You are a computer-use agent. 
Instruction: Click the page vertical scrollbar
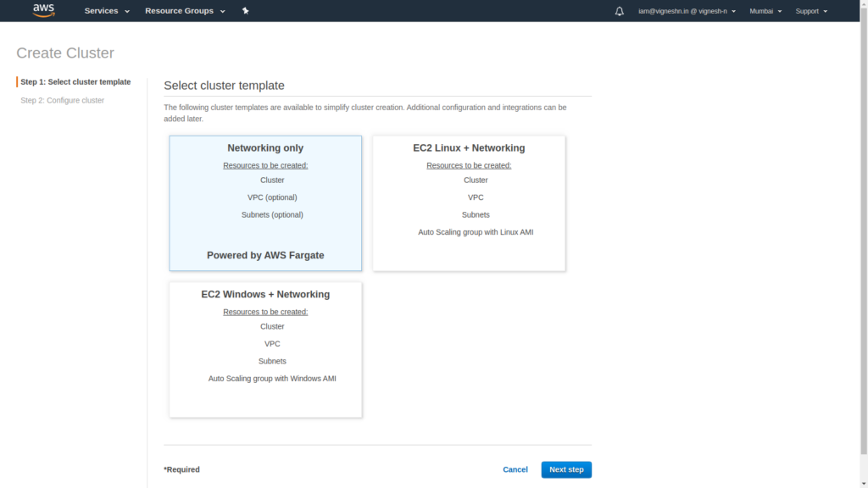(x=864, y=232)
